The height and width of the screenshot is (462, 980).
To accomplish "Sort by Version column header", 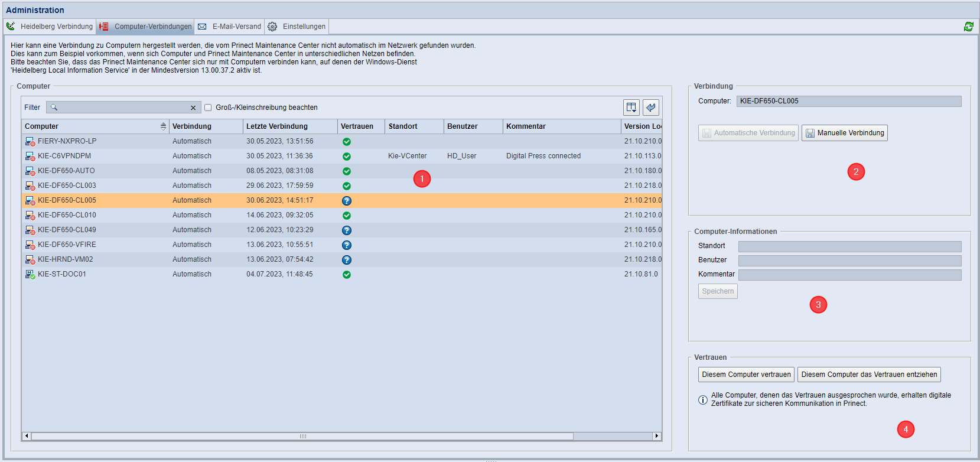I will pos(642,126).
